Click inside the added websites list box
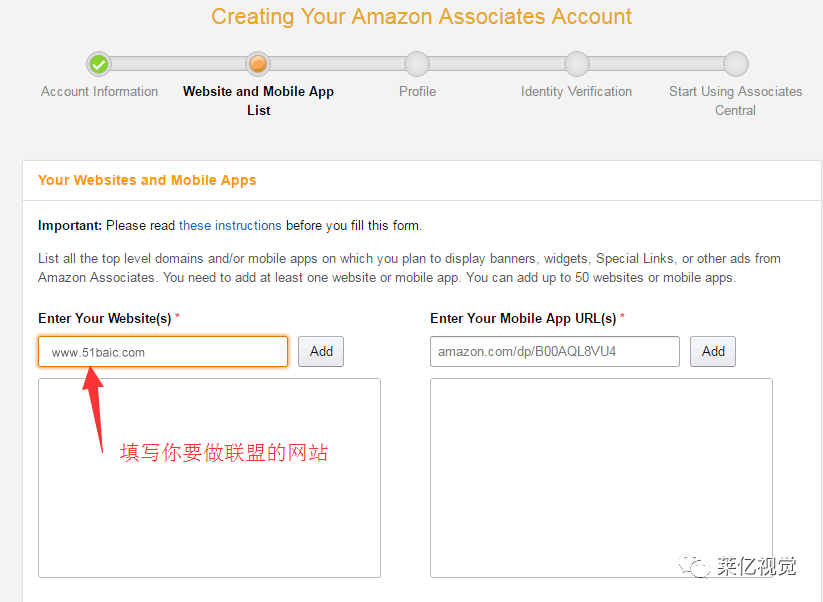 pyautogui.click(x=209, y=478)
